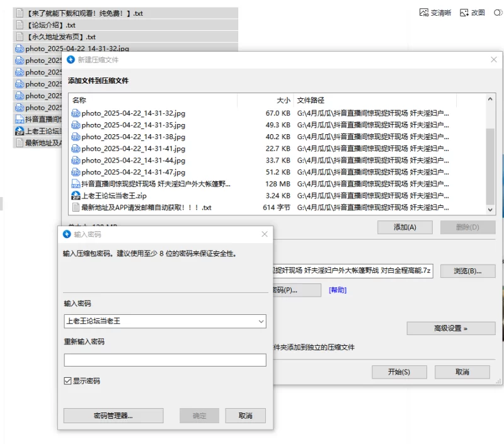Click the 添加(A) button
This screenshot has height=444, width=504.
(x=404, y=227)
